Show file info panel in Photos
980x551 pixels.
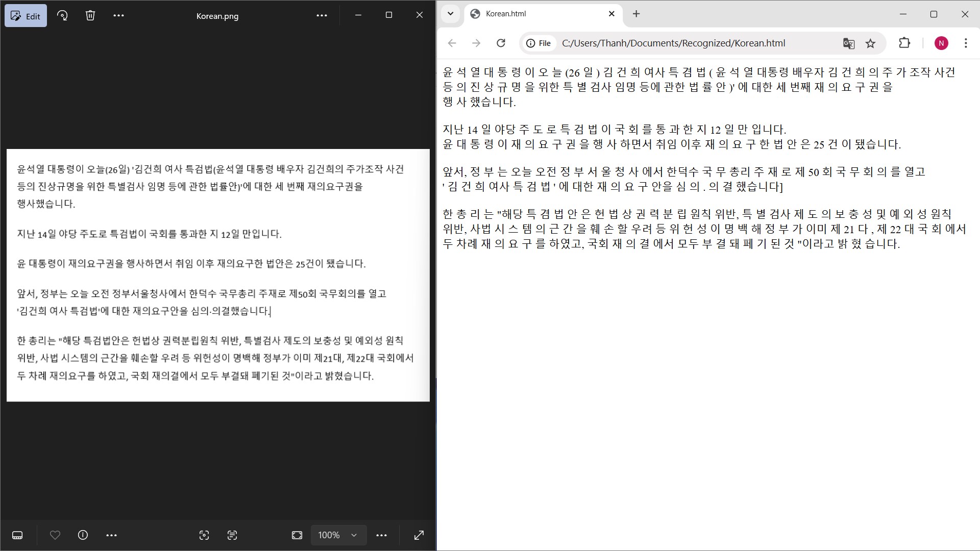click(x=83, y=535)
